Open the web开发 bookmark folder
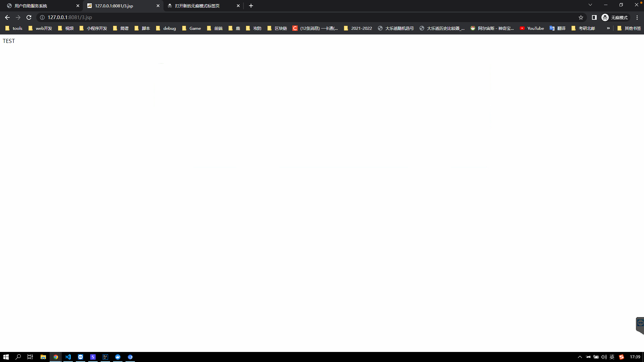 pos(40,28)
